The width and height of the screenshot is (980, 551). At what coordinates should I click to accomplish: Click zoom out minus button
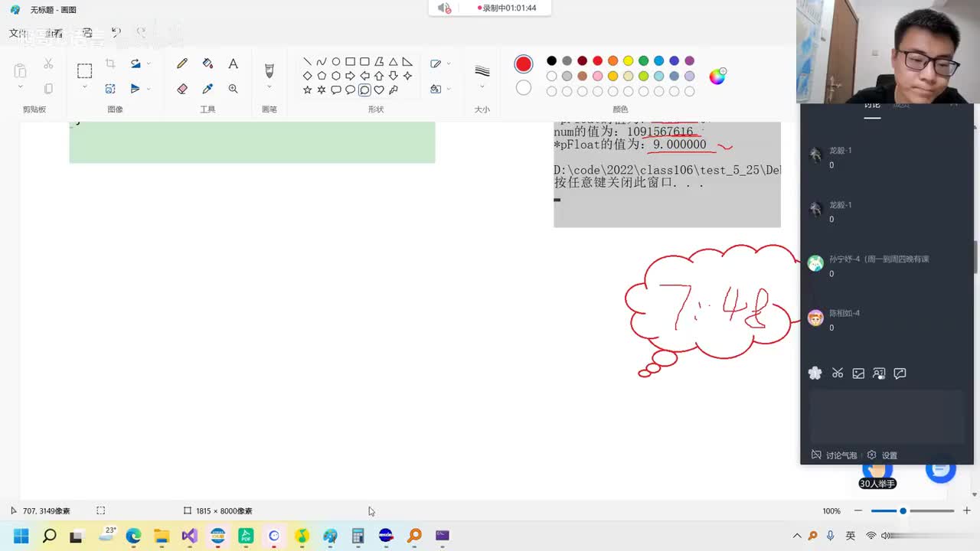858,510
